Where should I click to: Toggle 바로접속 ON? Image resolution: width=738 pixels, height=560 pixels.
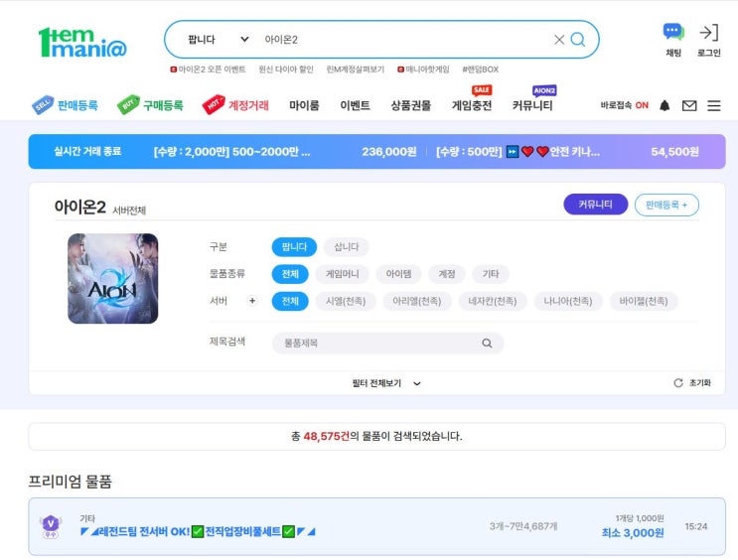click(x=624, y=105)
